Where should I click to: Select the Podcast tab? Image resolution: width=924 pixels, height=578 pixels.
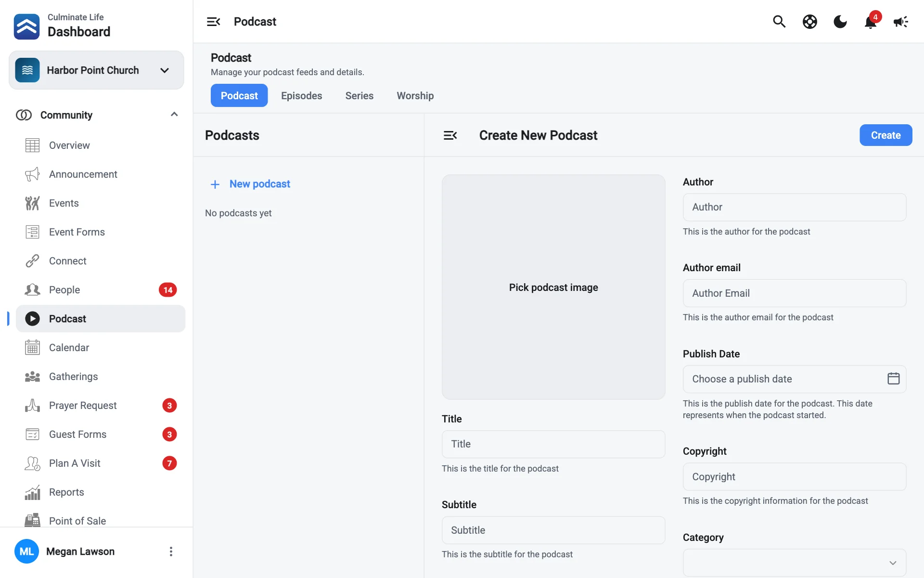pos(239,96)
